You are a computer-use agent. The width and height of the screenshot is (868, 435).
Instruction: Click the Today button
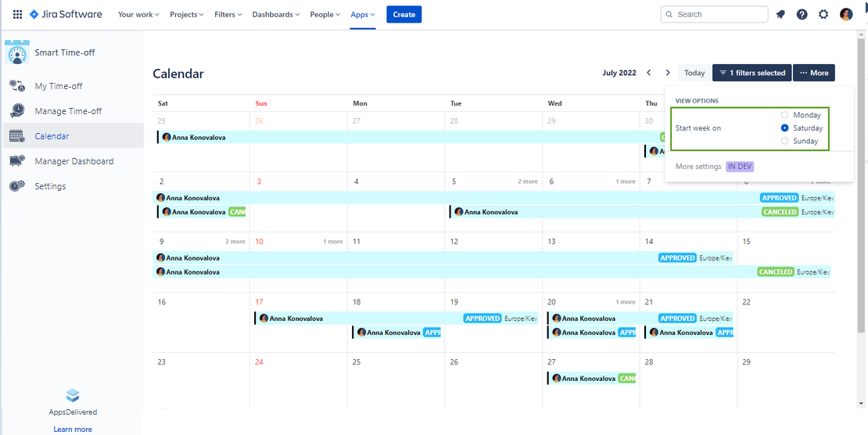click(694, 73)
